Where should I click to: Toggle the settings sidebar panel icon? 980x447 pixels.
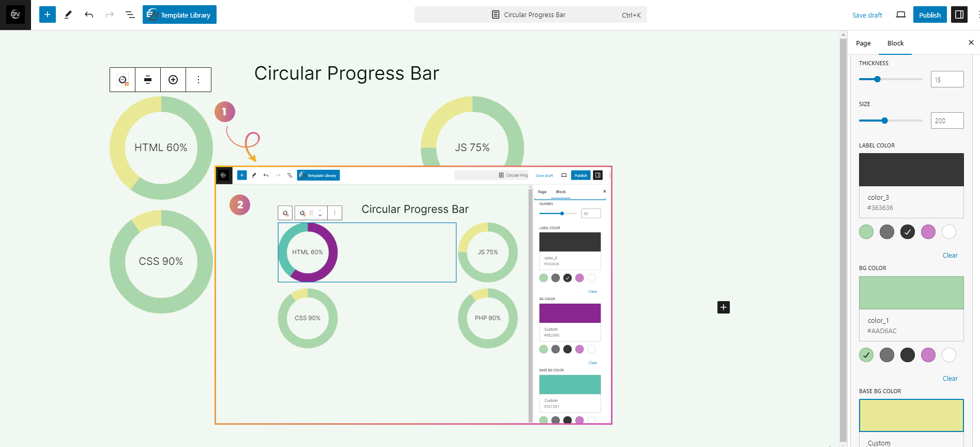(x=959, y=14)
